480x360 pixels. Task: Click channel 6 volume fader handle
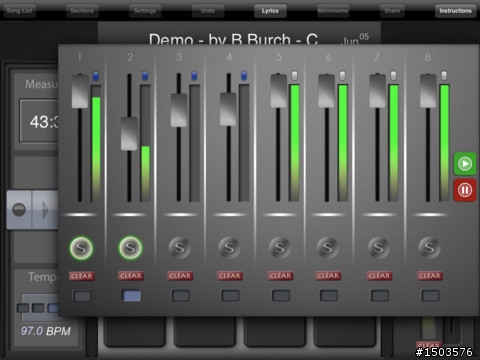pyautogui.click(x=326, y=91)
